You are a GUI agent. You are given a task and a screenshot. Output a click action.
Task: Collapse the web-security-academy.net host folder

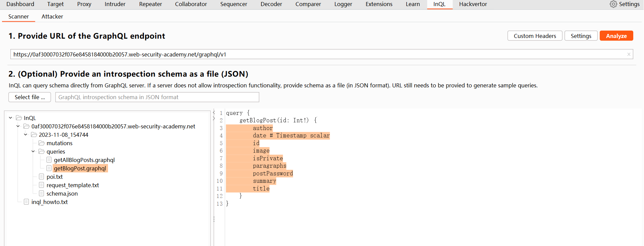click(18, 126)
